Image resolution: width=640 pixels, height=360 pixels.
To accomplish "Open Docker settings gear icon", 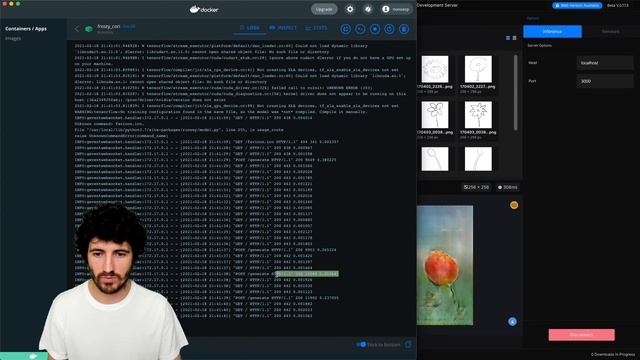I will (x=350, y=9).
